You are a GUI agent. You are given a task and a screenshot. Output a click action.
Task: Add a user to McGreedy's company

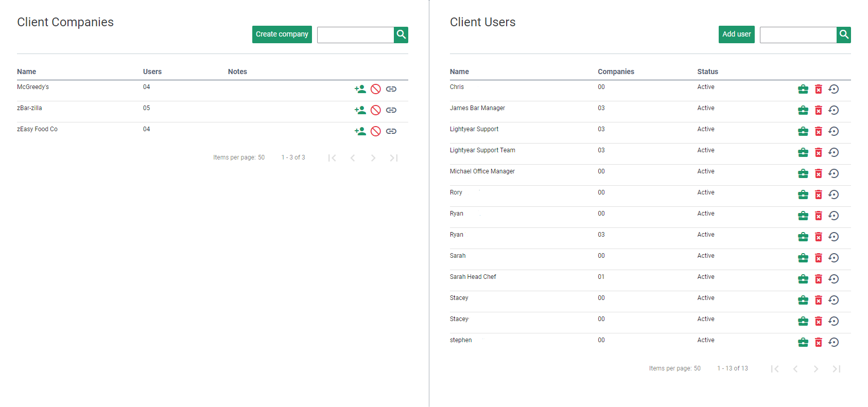[x=360, y=89]
